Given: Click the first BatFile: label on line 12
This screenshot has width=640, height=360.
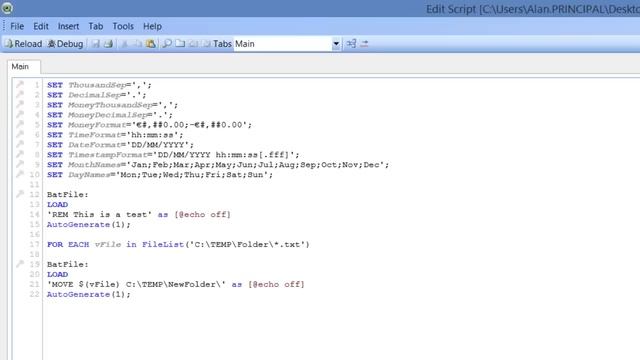Looking at the screenshot, I should pos(68,195).
